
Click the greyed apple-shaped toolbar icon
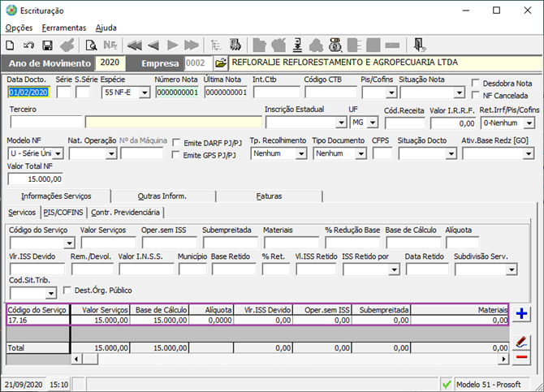[x=278, y=45]
